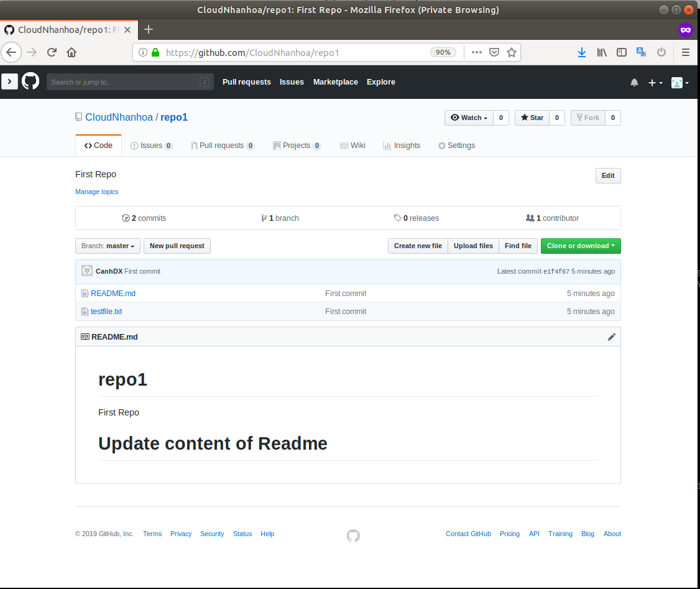Screen dimensions: 700x589
Task: Open Clone or download dropdown
Action: [x=581, y=246]
